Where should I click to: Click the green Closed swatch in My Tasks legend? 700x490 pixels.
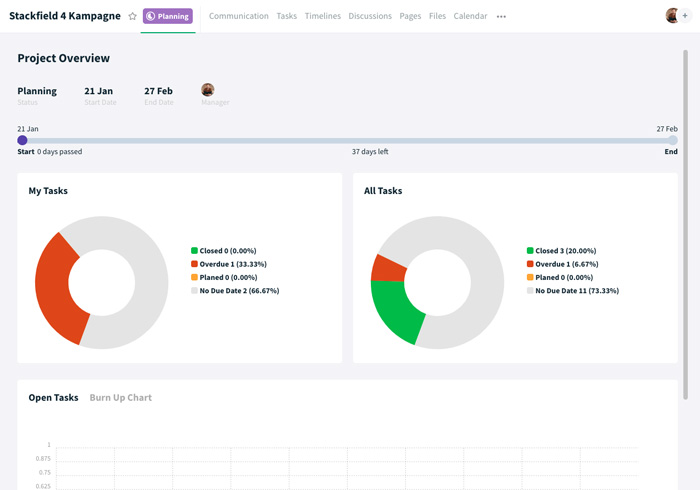(x=194, y=250)
